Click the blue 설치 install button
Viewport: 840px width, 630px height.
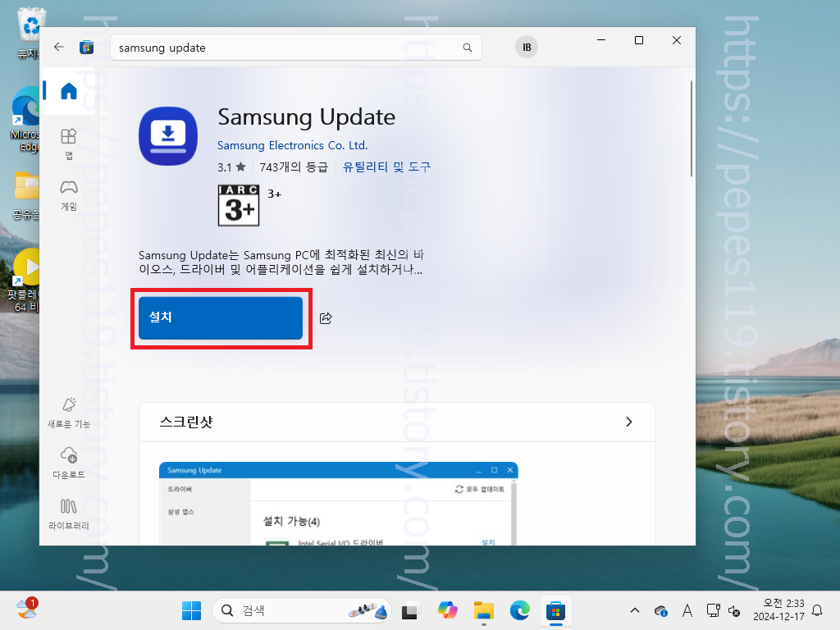pos(221,318)
